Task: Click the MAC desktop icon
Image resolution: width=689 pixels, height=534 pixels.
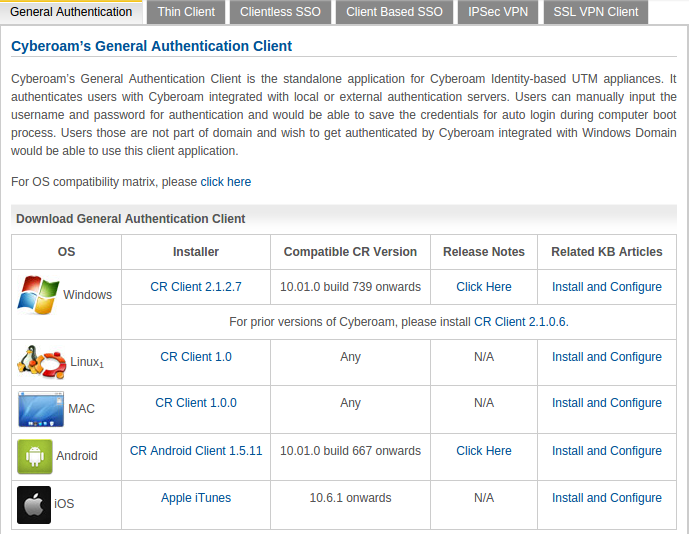Action: coord(41,409)
